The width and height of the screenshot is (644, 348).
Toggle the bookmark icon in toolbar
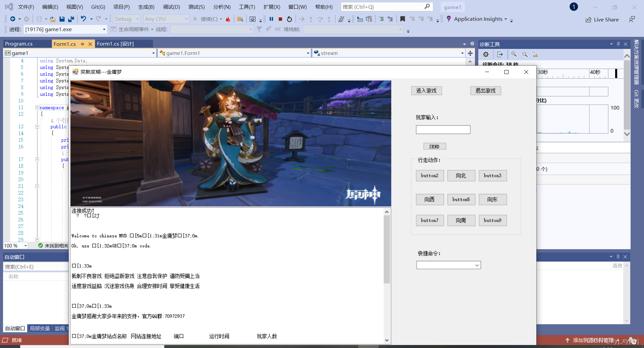coord(402,19)
